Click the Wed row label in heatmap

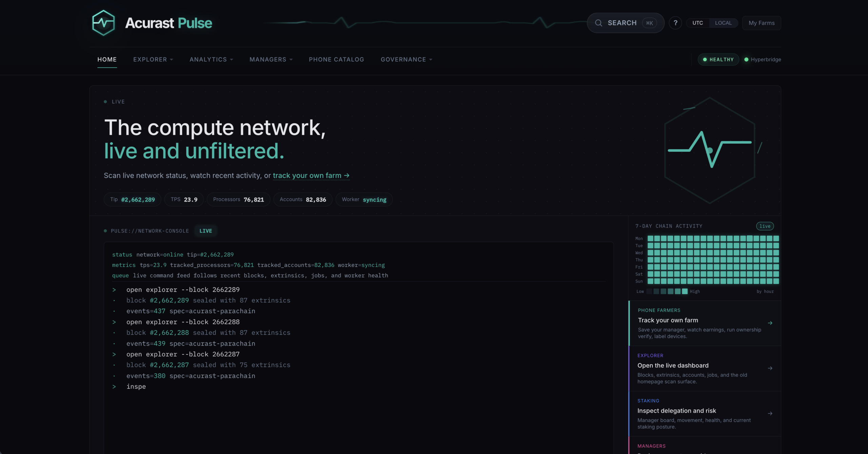pyautogui.click(x=639, y=253)
